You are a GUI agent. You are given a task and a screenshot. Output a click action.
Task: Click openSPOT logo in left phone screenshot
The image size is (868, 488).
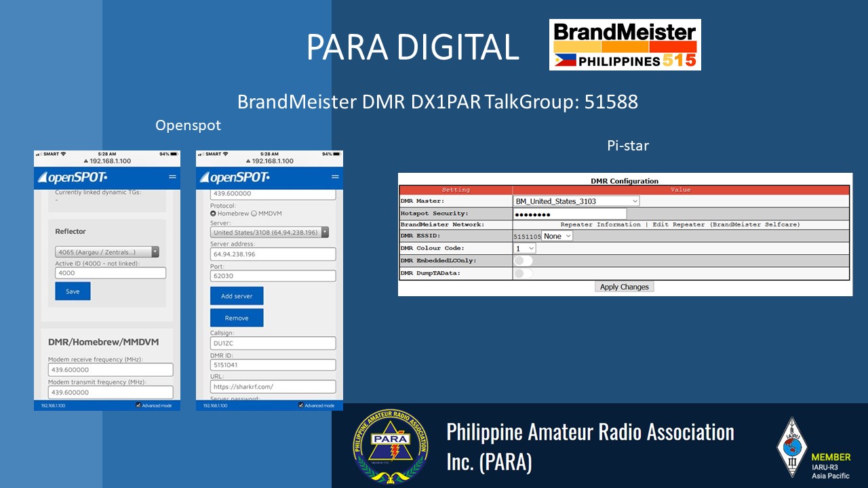[x=72, y=178]
